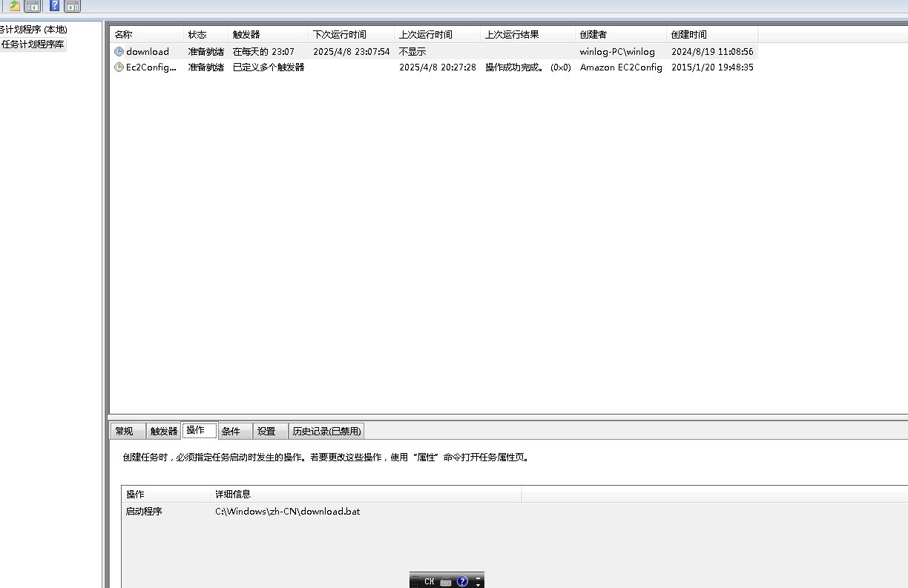Select the 启动程序 download.bat action row
The height and width of the screenshot is (588, 908).
point(287,512)
